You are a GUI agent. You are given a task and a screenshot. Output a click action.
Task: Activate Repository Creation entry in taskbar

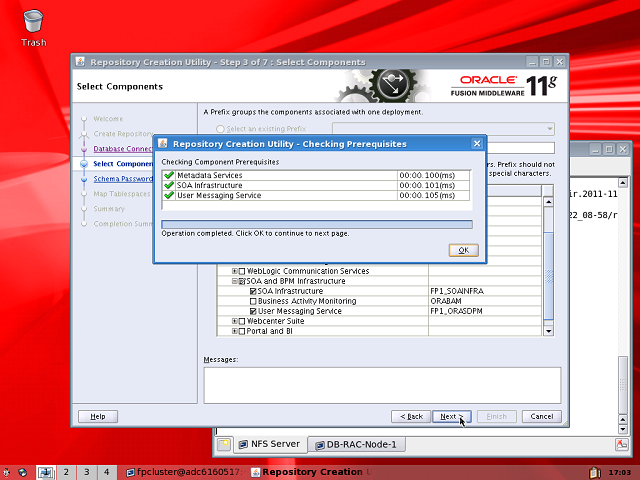(x=311, y=472)
